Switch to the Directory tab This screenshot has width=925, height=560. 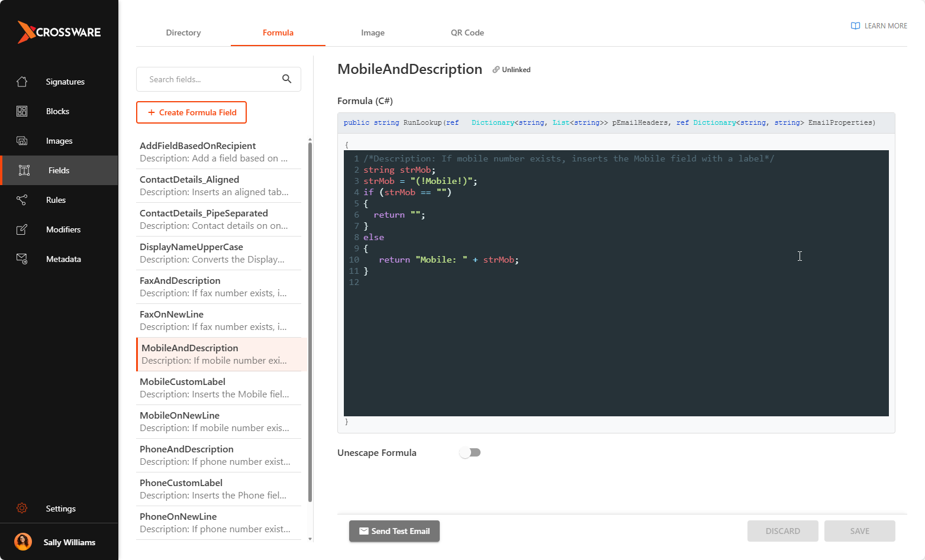(183, 33)
